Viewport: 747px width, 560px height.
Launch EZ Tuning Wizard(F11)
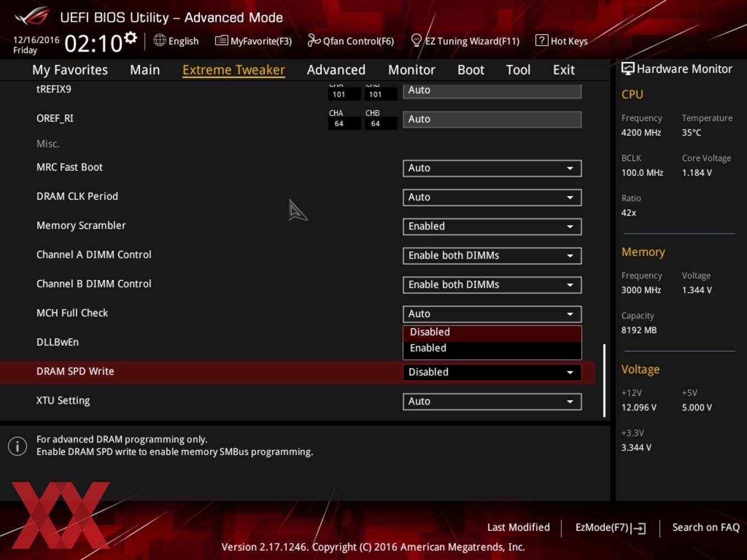point(472,41)
